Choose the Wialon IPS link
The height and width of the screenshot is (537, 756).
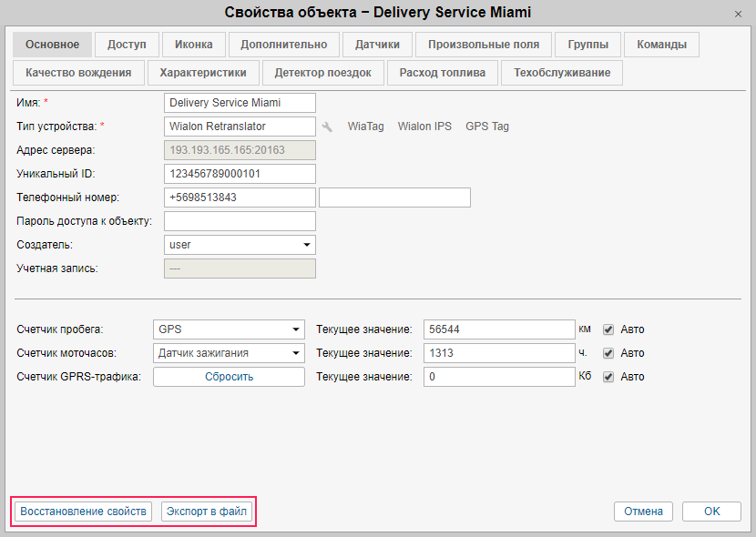pyautogui.click(x=424, y=127)
